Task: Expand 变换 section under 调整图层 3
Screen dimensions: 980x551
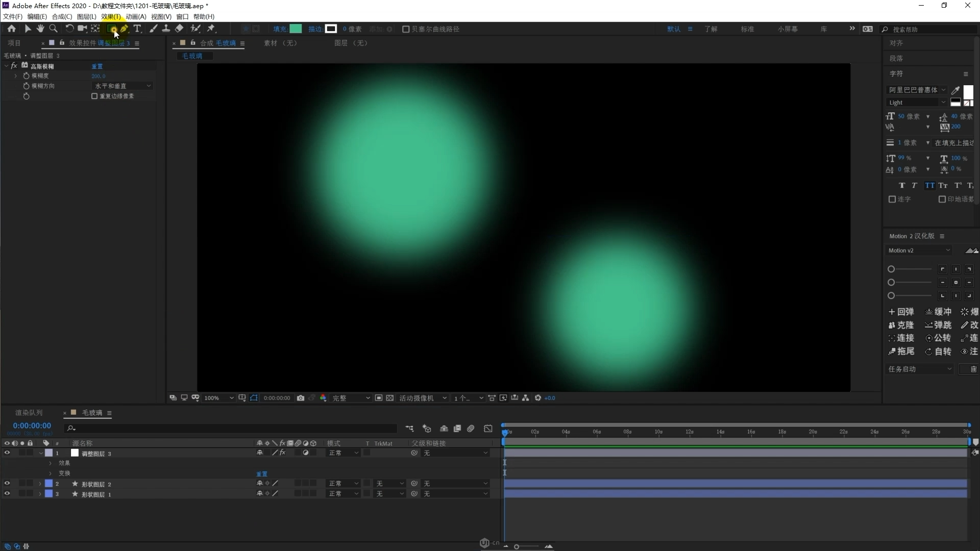Action: coord(51,473)
